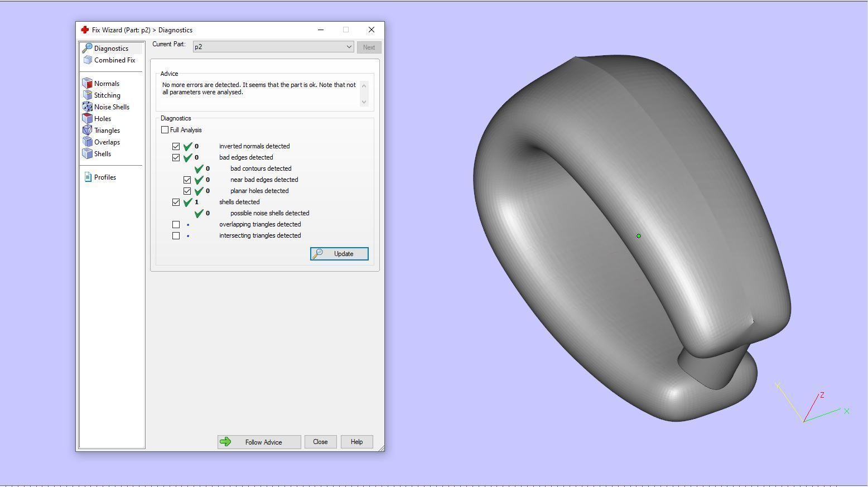
Task: Go to the Normals fix page
Action: point(107,84)
